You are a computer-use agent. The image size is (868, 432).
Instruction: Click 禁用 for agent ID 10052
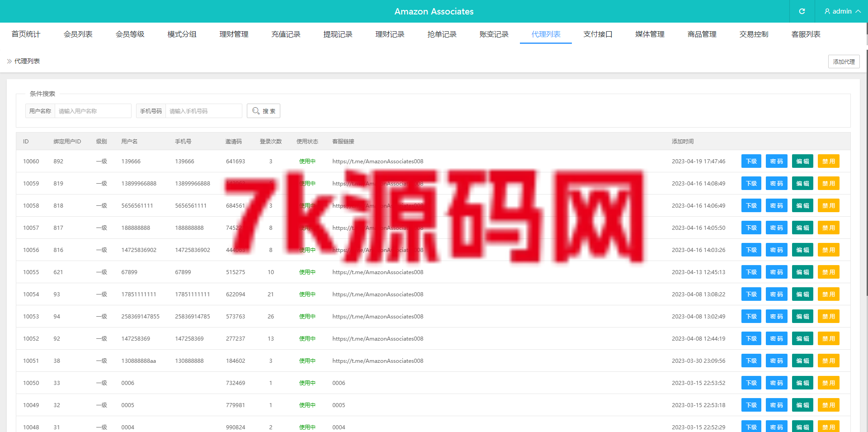(829, 338)
